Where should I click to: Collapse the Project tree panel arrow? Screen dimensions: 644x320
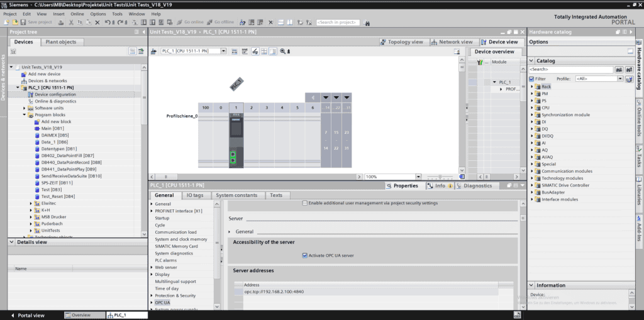[144, 32]
